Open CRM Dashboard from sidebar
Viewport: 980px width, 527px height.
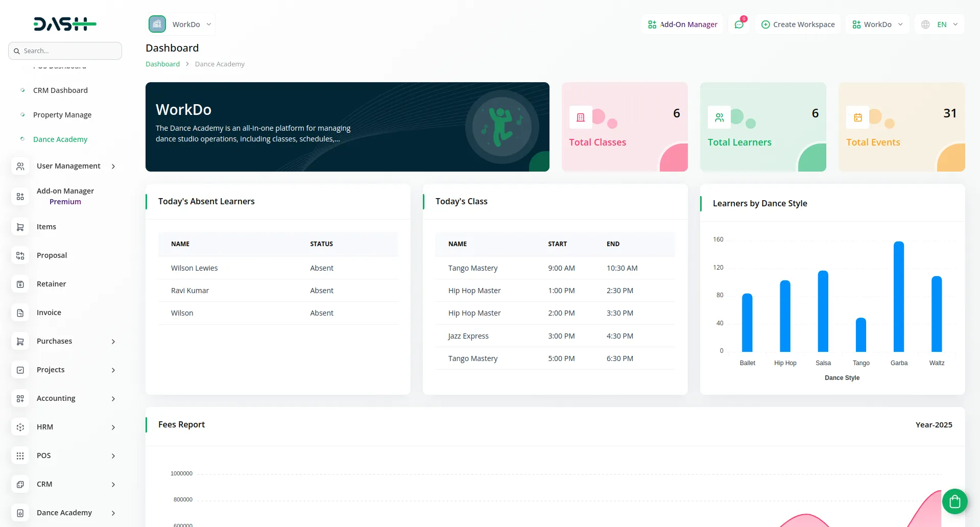[60, 90]
